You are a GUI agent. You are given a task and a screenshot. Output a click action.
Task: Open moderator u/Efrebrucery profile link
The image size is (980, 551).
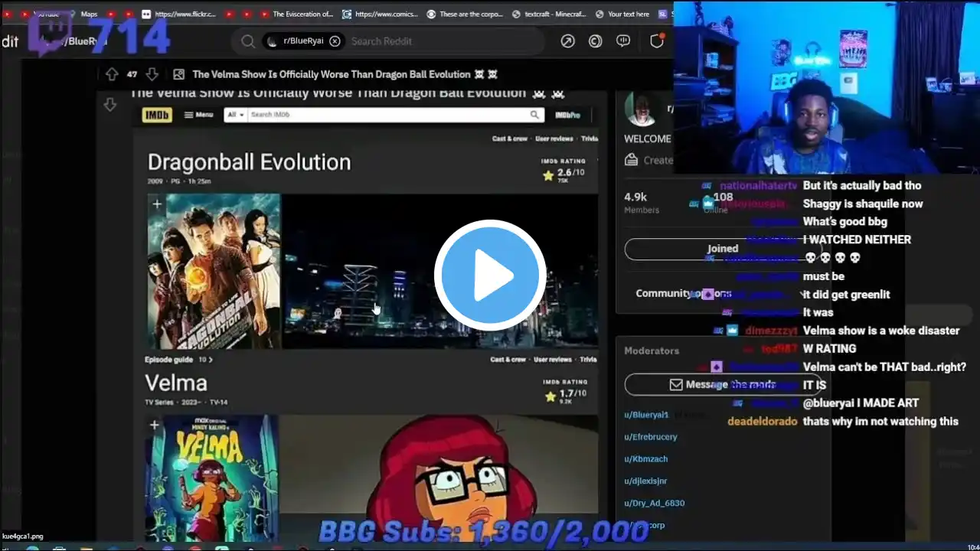650,437
